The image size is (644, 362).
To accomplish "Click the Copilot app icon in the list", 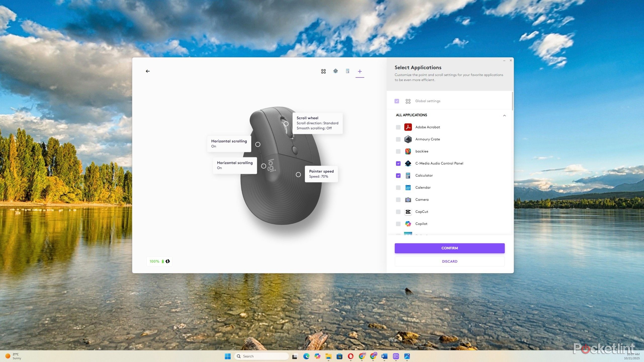I will 408,224.
